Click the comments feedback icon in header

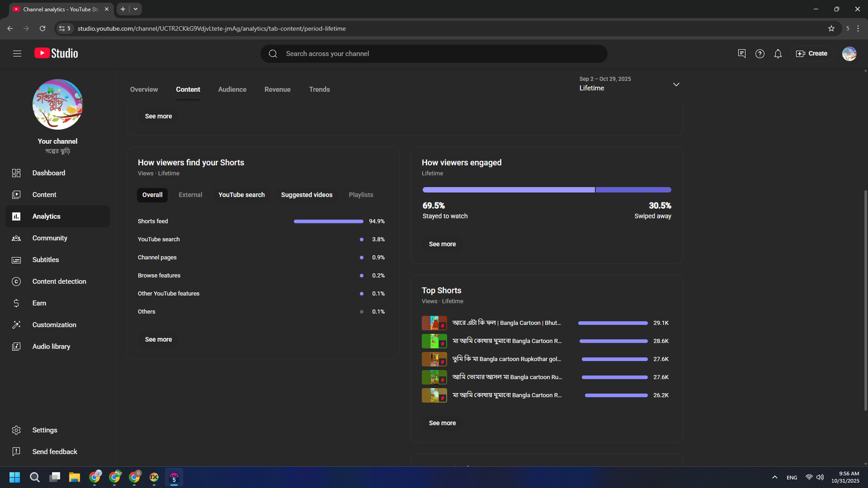(742, 54)
